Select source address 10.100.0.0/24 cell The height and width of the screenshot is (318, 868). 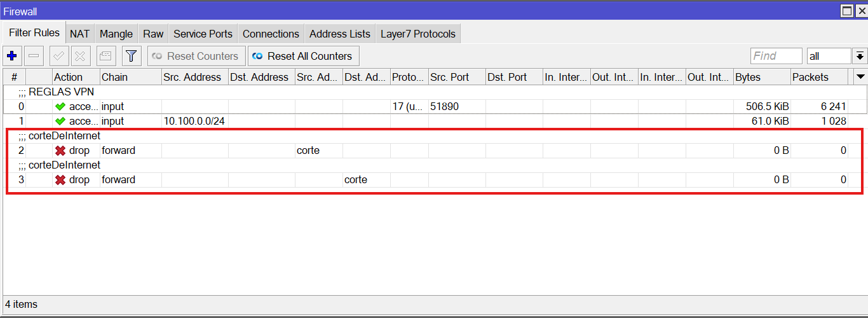click(x=194, y=121)
